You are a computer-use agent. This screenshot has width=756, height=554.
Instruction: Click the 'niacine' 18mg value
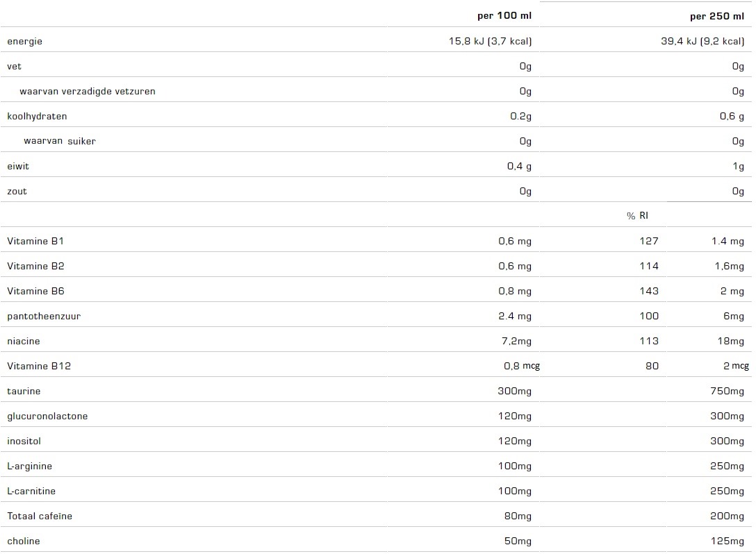point(730,341)
